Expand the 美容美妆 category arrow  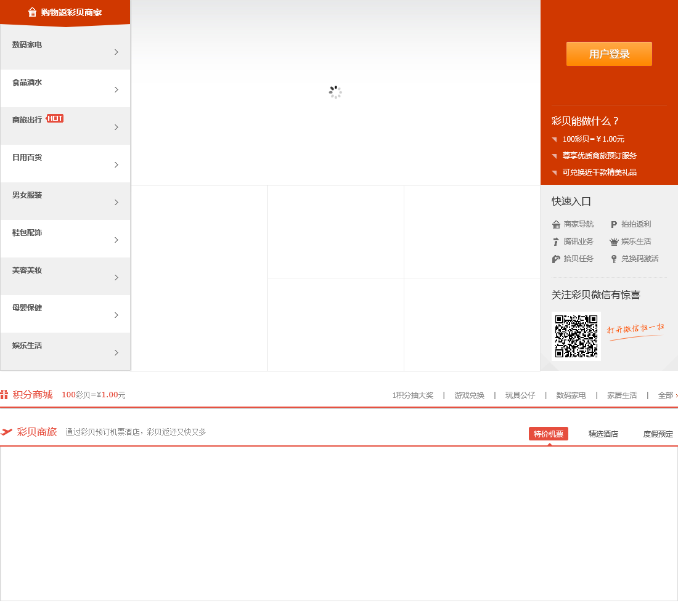[x=116, y=278]
